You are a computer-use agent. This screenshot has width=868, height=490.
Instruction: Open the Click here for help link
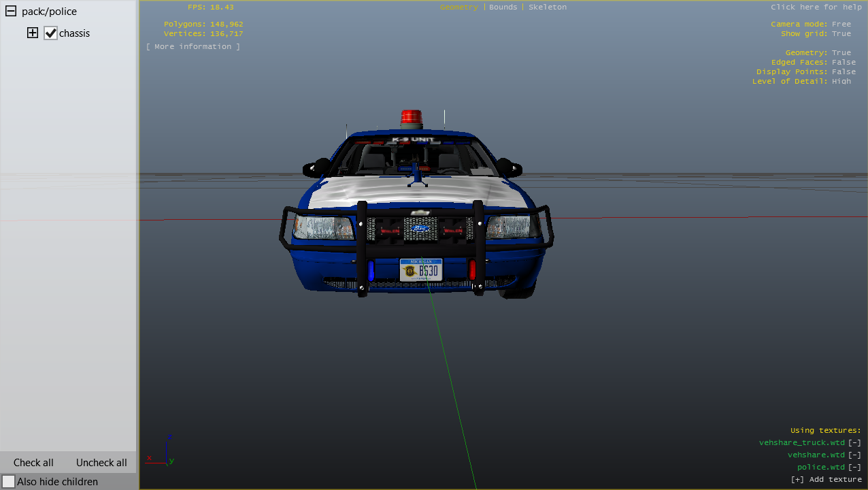coord(816,7)
